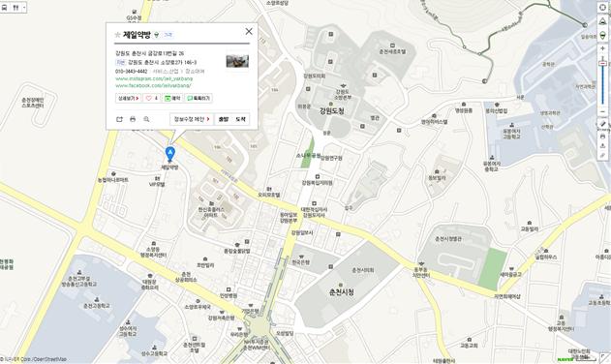Select the ruler distance measuring tool
The height and width of the screenshot is (364, 611).
(x=602, y=124)
